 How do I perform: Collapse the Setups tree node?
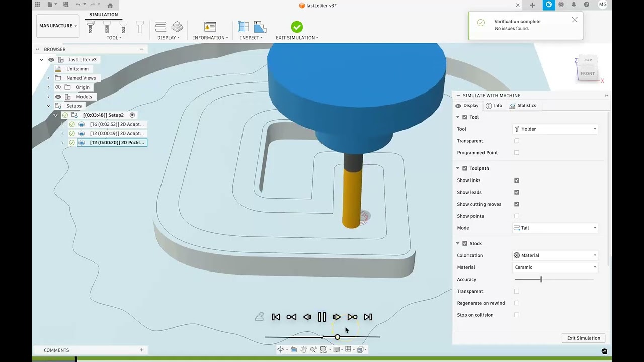pyautogui.click(x=49, y=106)
